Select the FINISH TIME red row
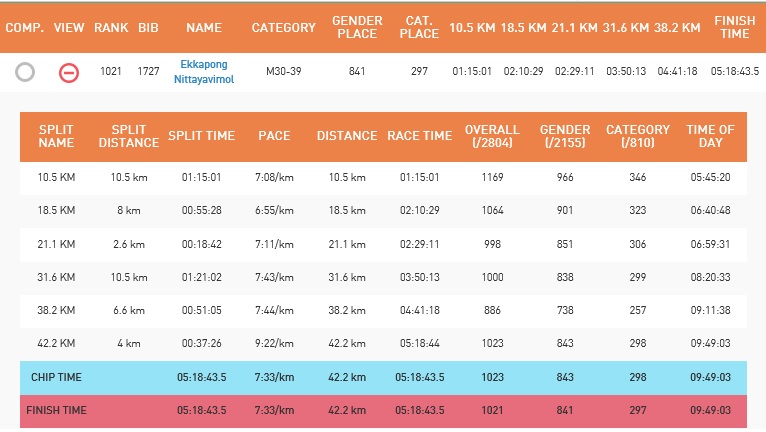This screenshot has height=432, width=766. point(383,410)
